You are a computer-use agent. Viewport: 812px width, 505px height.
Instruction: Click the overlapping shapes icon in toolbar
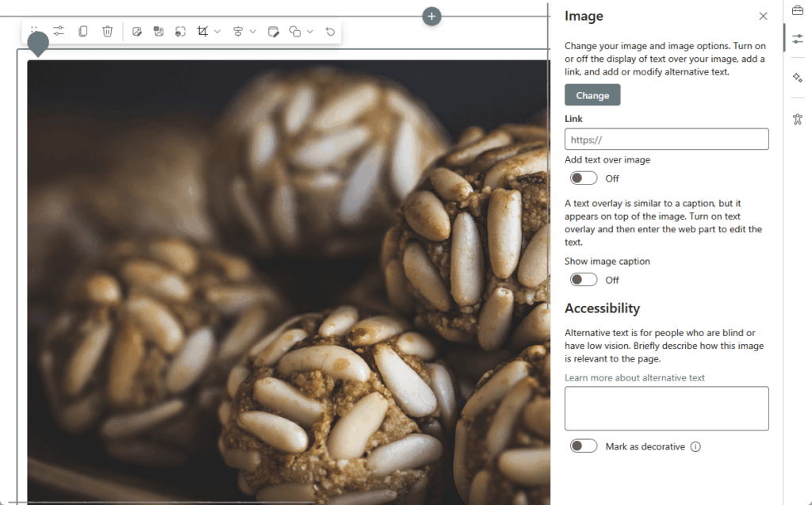295,32
